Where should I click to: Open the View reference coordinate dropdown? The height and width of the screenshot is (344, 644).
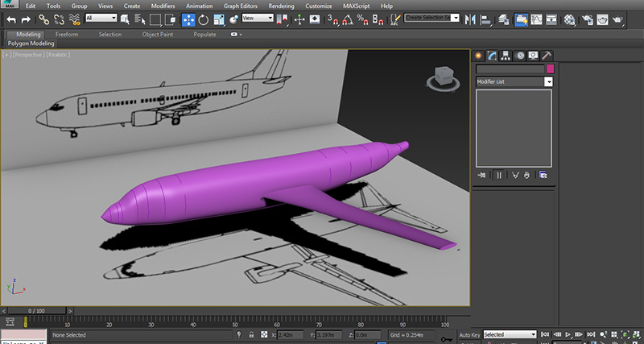(258, 18)
